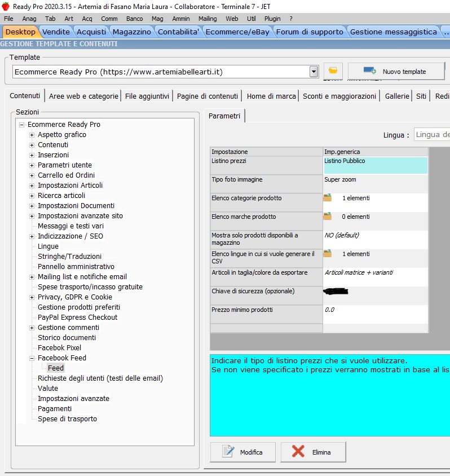Switch to the Ecommerce/eBay main tab
The height and width of the screenshot is (476, 450).
(237, 32)
